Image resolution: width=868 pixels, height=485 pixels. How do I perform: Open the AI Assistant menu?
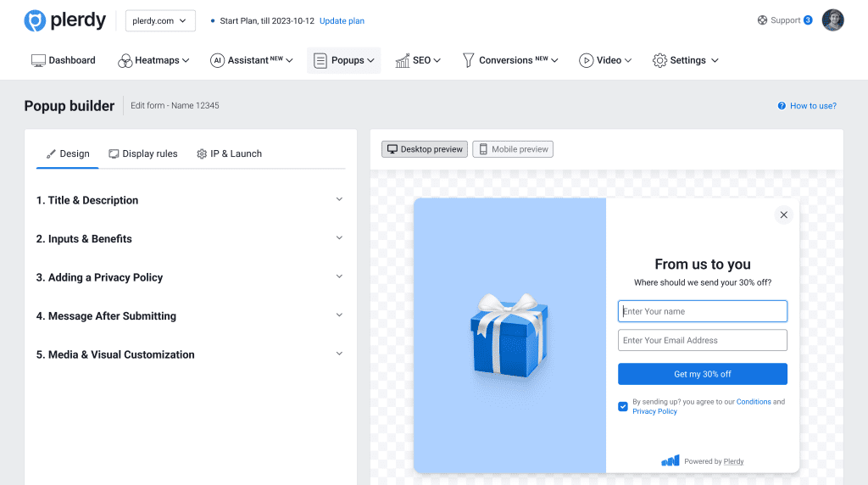coord(251,60)
